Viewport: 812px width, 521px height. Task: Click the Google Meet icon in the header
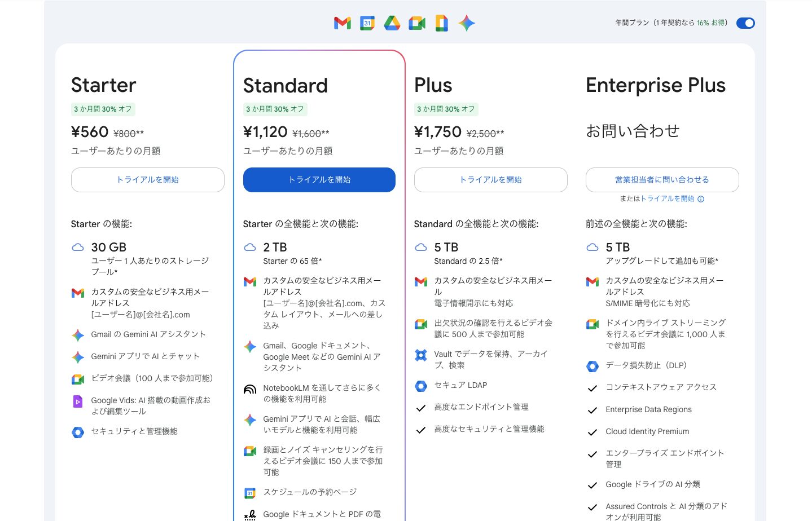coord(416,23)
